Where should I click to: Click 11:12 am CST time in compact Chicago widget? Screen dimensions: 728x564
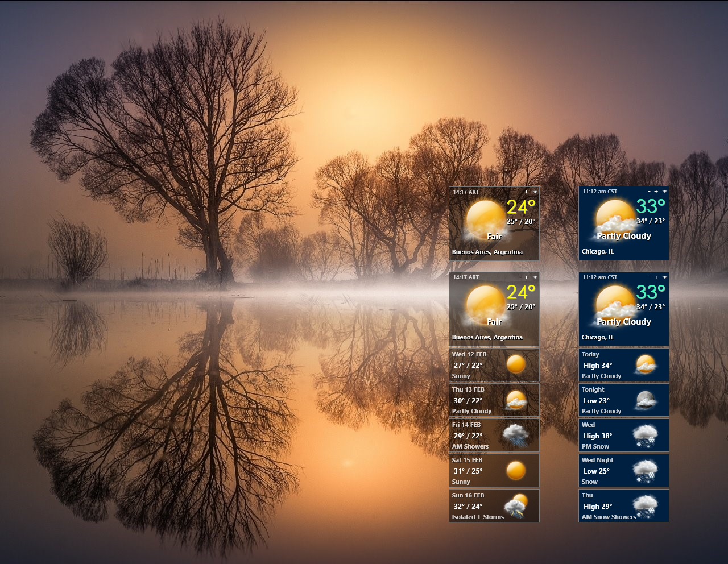click(599, 192)
